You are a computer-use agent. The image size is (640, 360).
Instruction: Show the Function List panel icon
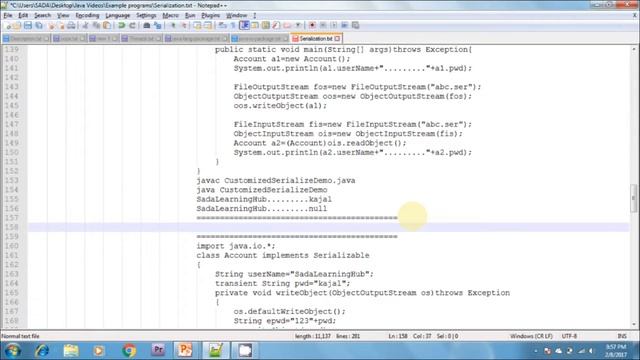[x=276, y=26]
